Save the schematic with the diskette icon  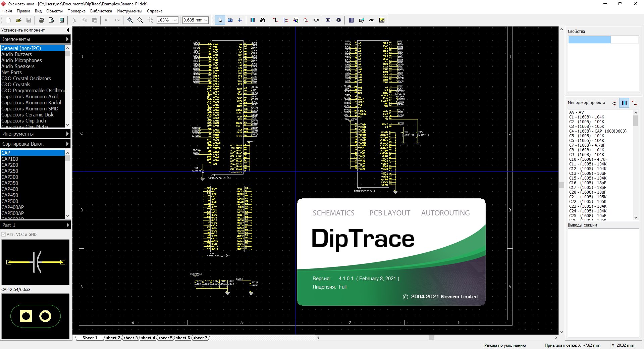point(29,20)
